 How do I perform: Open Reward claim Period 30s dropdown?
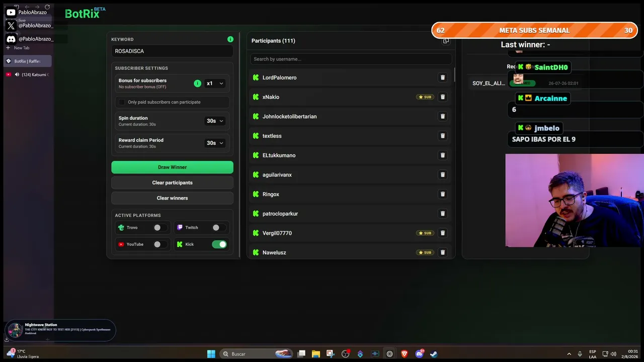[x=215, y=143]
